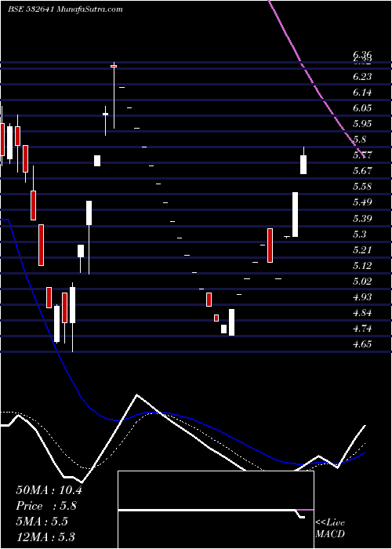The width and height of the screenshot is (392, 549).
Task: Click the <<Live MACD label
Action: [330, 528]
